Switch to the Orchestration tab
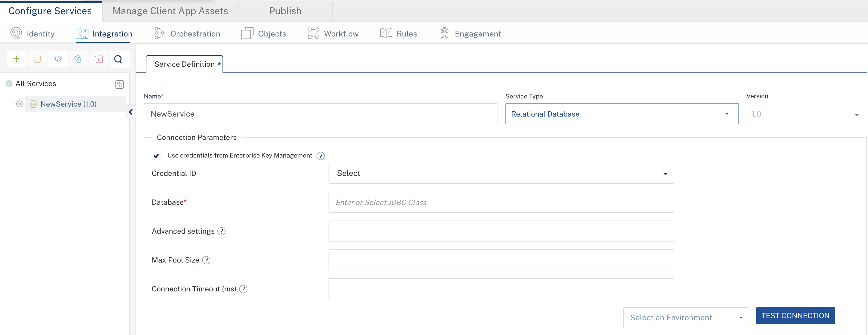This screenshot has height=335, width=868. [x=187, y=34]
